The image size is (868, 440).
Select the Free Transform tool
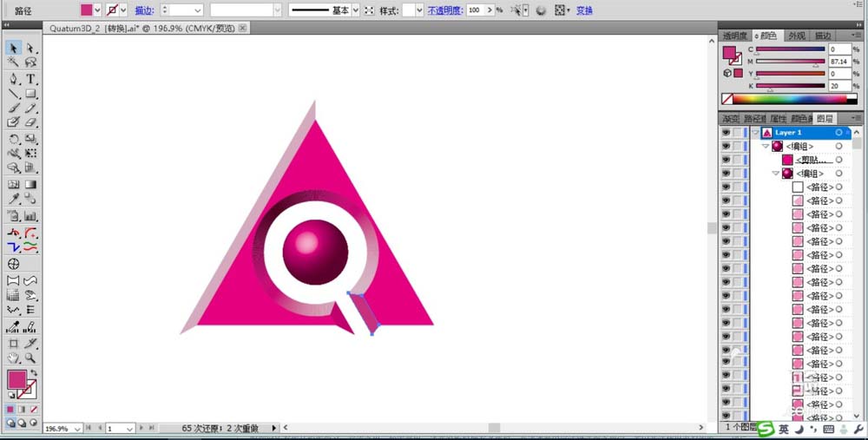(30, 154)
